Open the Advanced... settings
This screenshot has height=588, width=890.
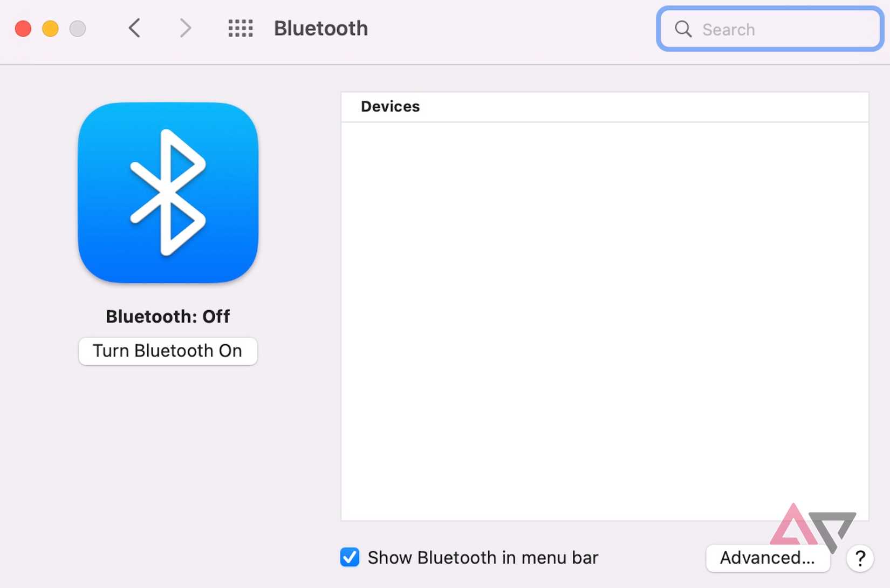(x=768, y=558)
